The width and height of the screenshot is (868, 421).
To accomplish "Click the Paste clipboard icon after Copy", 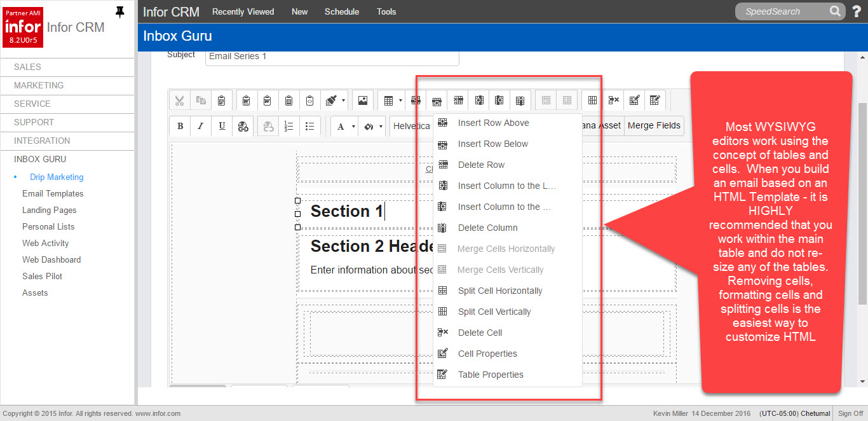I will click(x=222, y=100).
